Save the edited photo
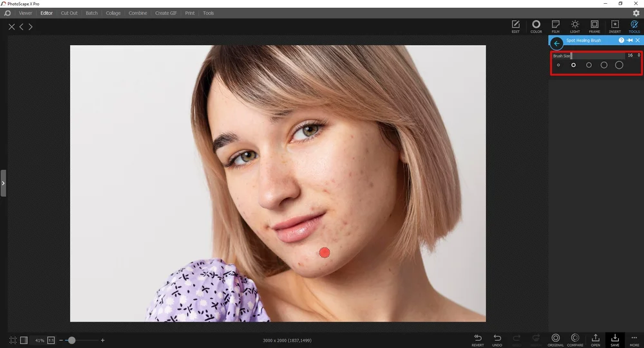This screenshot has width=644, height=348. [x=615, y=340]
